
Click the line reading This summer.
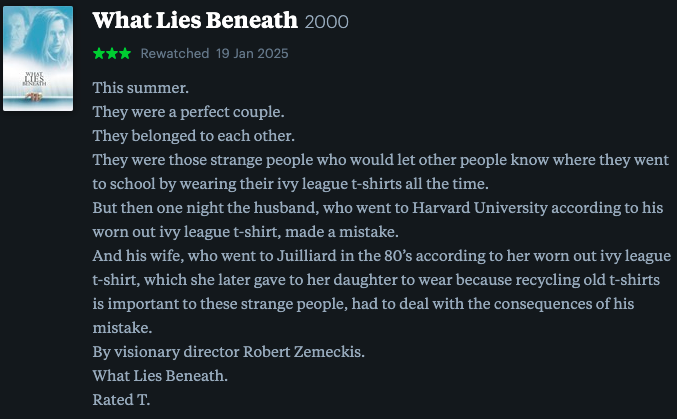[140, 88]
